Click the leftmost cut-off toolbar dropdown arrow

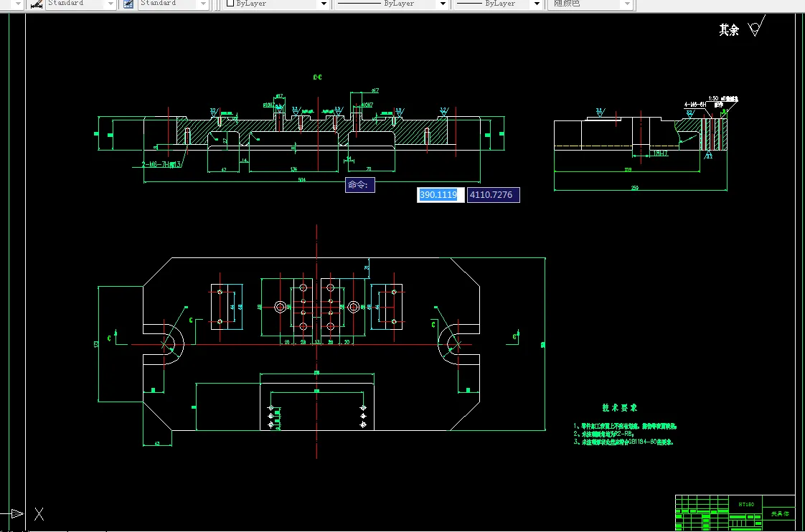(18, 4)
